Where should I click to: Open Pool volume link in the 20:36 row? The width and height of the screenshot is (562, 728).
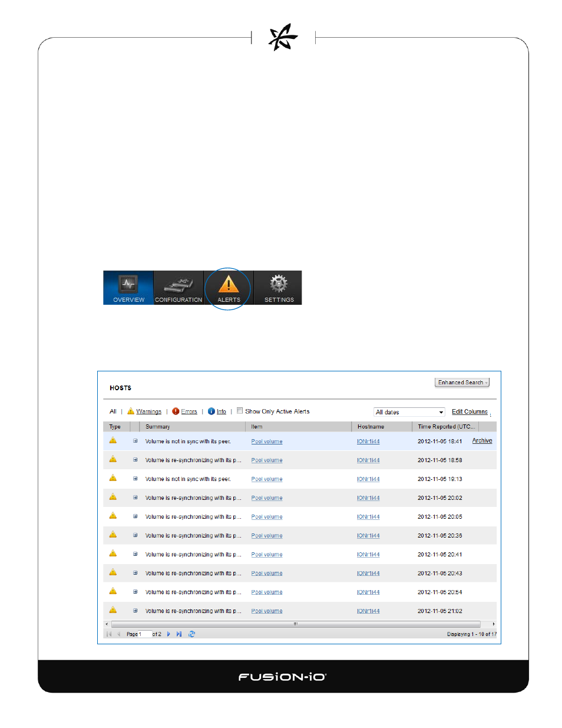pos(267,536)
